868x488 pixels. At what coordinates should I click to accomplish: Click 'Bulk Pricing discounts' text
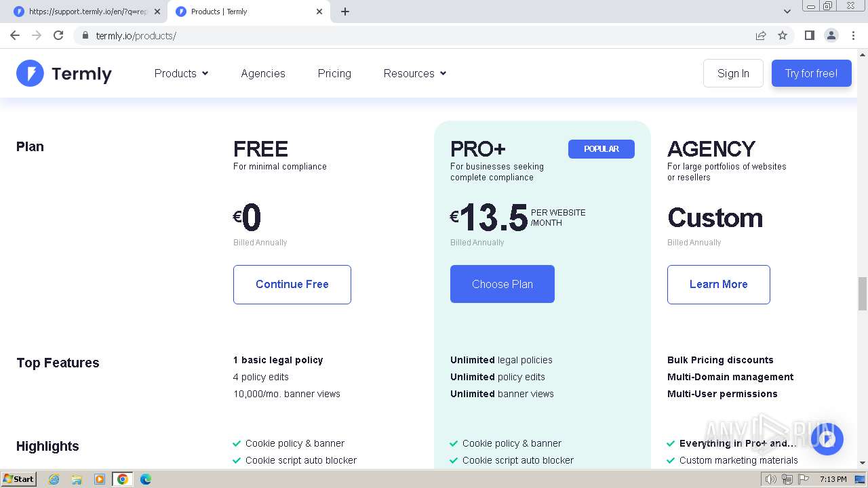coord(720,360)
